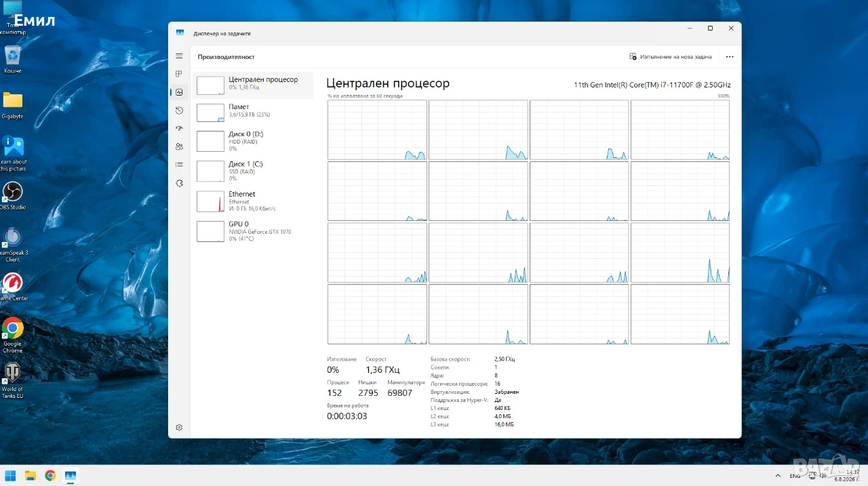Select the Performance page icon in sidebar
This screenshot has width=868, height=486.
point(179,92)
